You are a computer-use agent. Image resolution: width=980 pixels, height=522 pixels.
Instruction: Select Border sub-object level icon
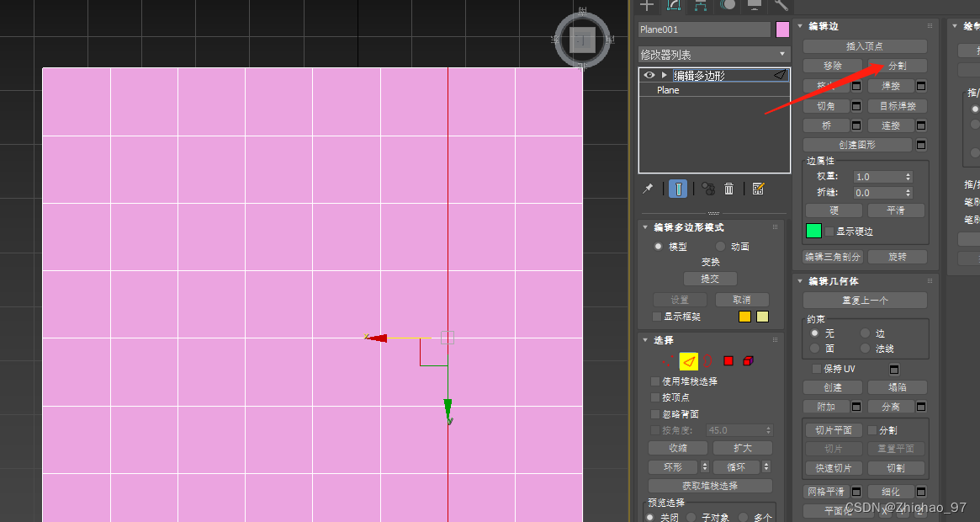[x=707, y=361]
